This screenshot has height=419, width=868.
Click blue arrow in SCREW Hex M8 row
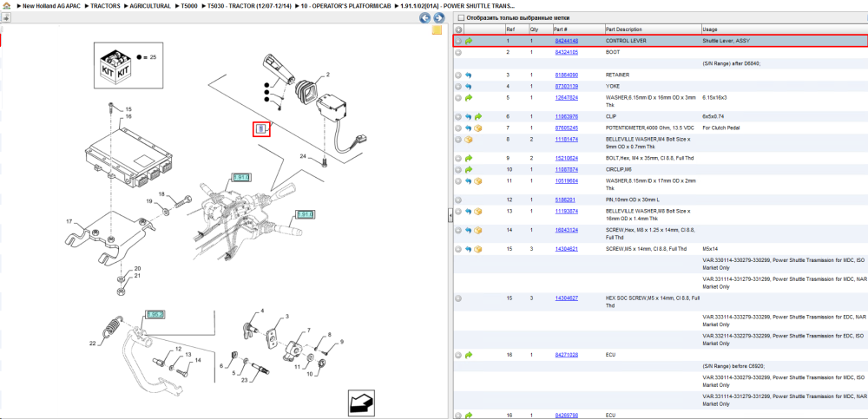pyautogui.click(x=469, y=230)
